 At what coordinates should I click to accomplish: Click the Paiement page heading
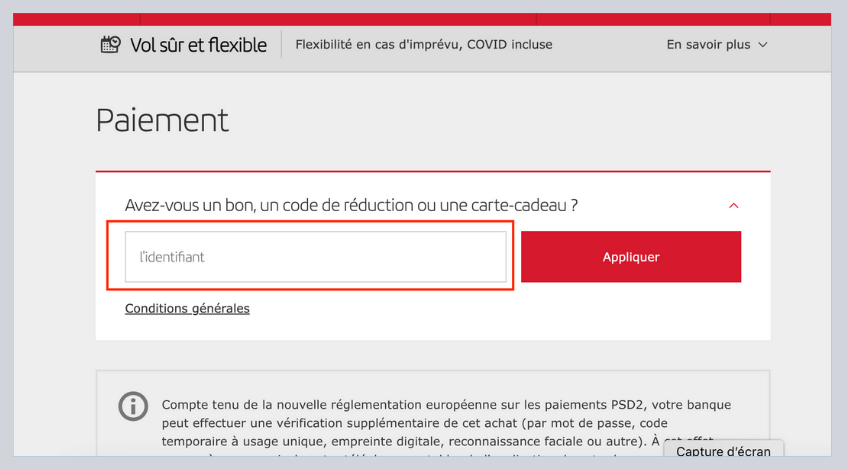point(162,120)
